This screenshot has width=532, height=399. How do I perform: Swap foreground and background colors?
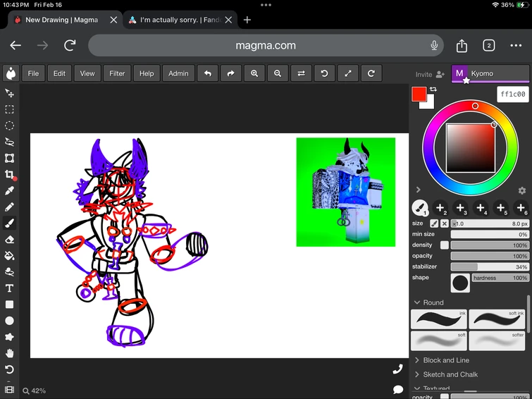pyautogui.click(x=433, y=90)
